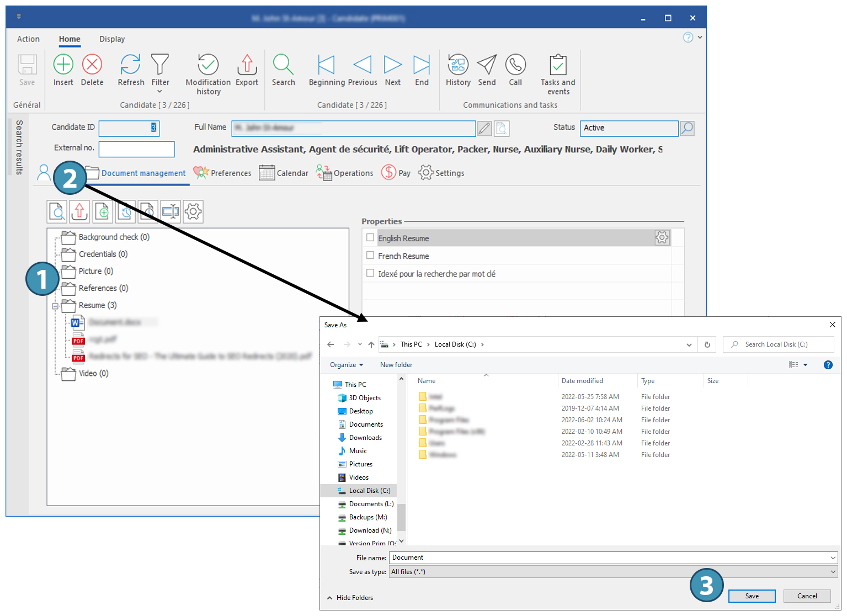Viewport: 847px width, 616px height.
Task: Toggle Idexé pour la recherche checkbox
Action: pos(370,273)
